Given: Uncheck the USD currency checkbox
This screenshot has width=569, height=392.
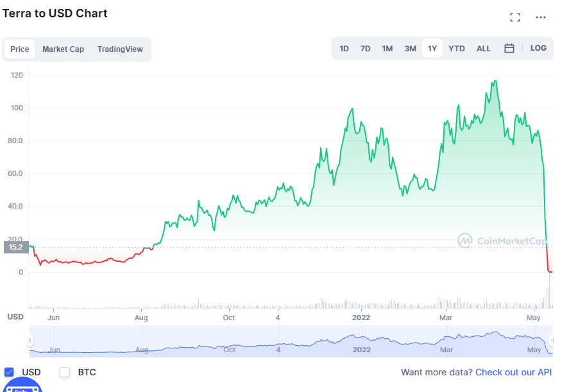Looking at the screenshot, I should [x=9, y=372].
